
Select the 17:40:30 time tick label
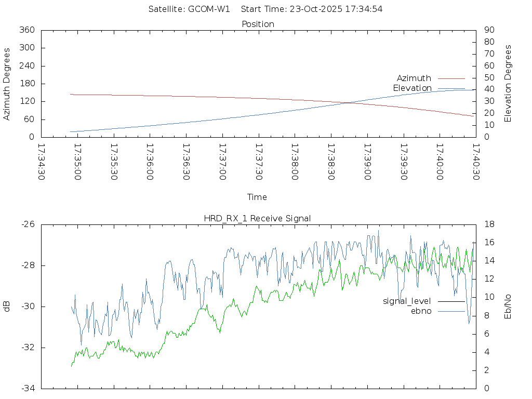tap(476, 162)
